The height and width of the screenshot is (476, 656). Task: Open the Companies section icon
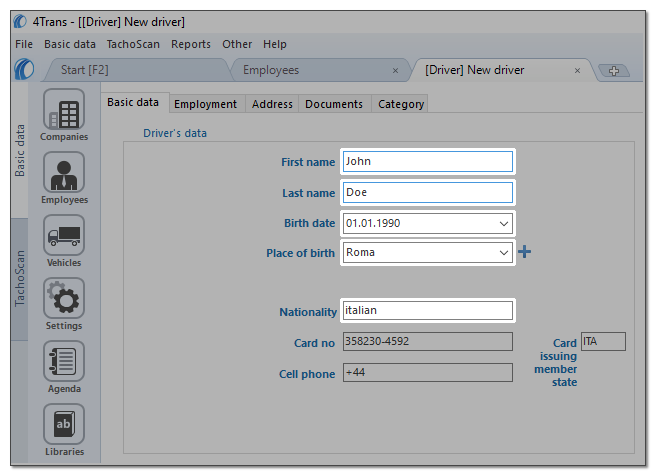tap(64, 109)
